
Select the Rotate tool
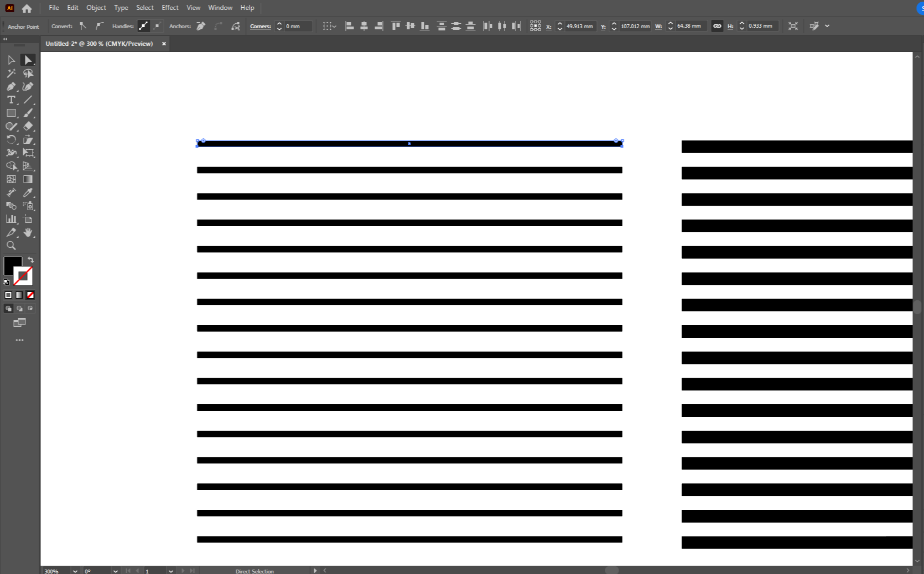[x=11, y=139]
